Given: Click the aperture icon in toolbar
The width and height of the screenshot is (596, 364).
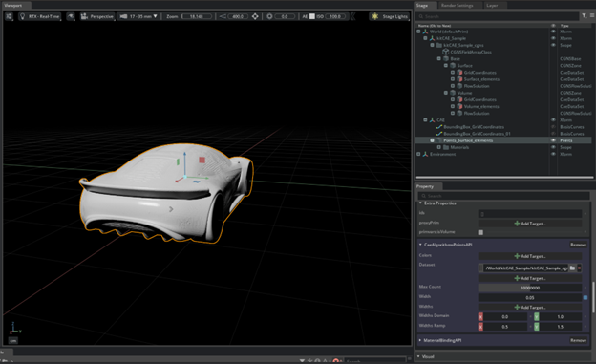Looking at the screenshot, I should pyautogui.click(x=269, y=16).
